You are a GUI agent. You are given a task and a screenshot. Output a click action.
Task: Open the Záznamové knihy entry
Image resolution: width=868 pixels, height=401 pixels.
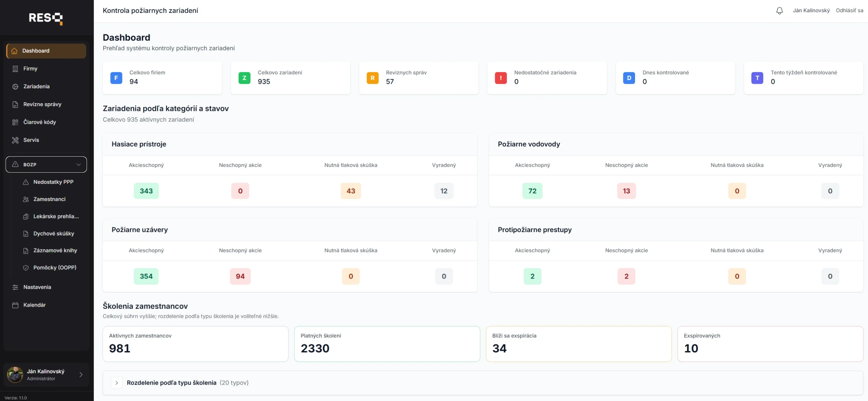pyautogui.click(x=55, y=250)
